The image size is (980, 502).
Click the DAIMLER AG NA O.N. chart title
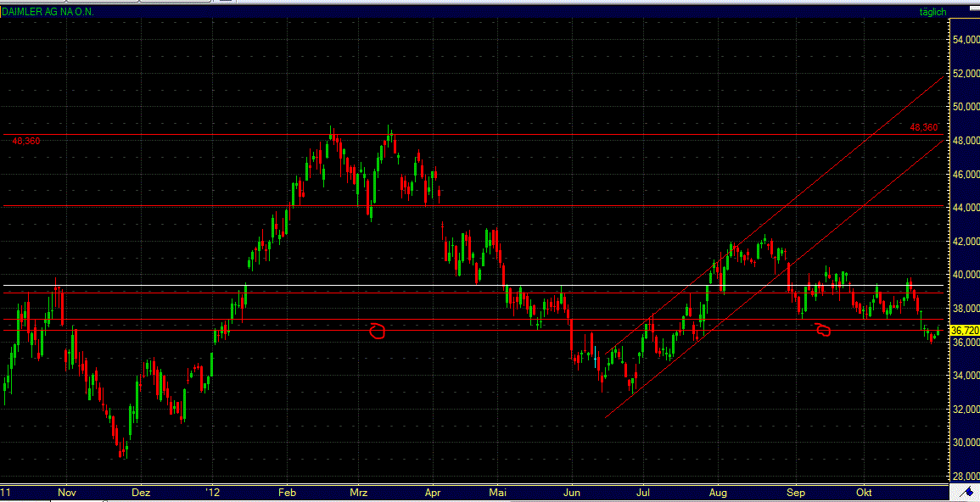47,12
